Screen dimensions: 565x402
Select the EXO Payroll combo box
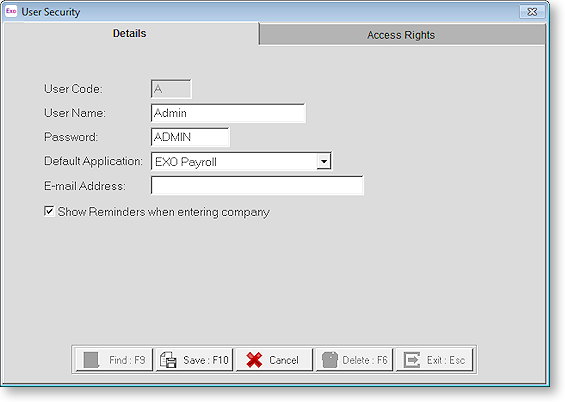241,161
